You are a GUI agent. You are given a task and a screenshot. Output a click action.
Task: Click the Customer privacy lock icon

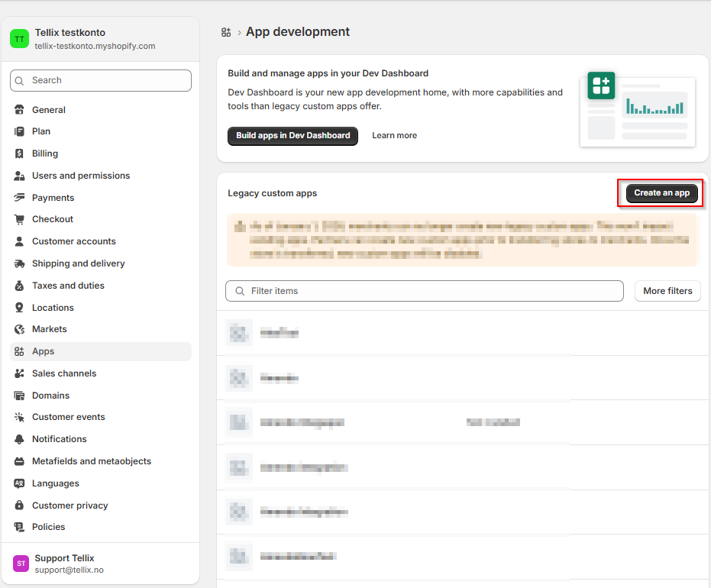click(x=19, y=506)
